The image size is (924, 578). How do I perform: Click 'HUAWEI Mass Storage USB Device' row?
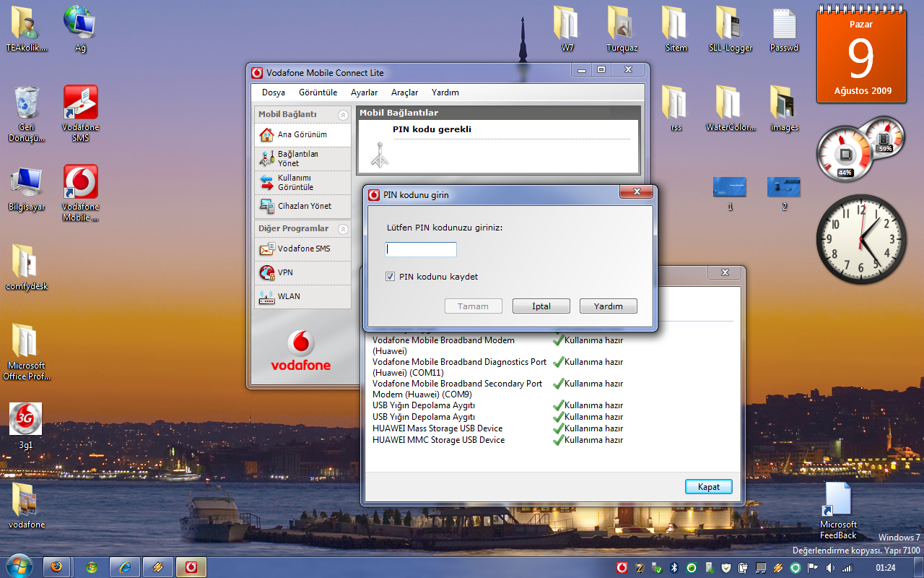tap(497, 428)
